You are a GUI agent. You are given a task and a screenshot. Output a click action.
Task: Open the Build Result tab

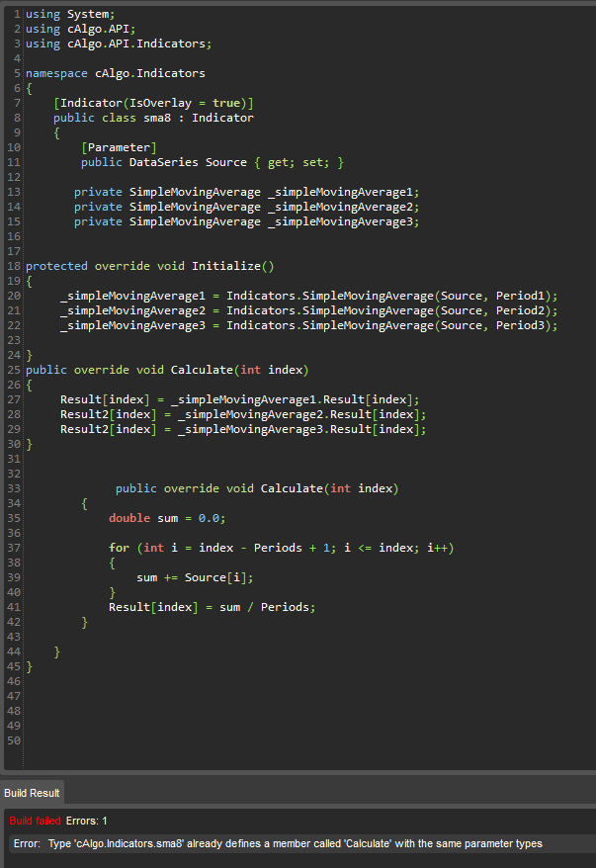pos(32,793)
